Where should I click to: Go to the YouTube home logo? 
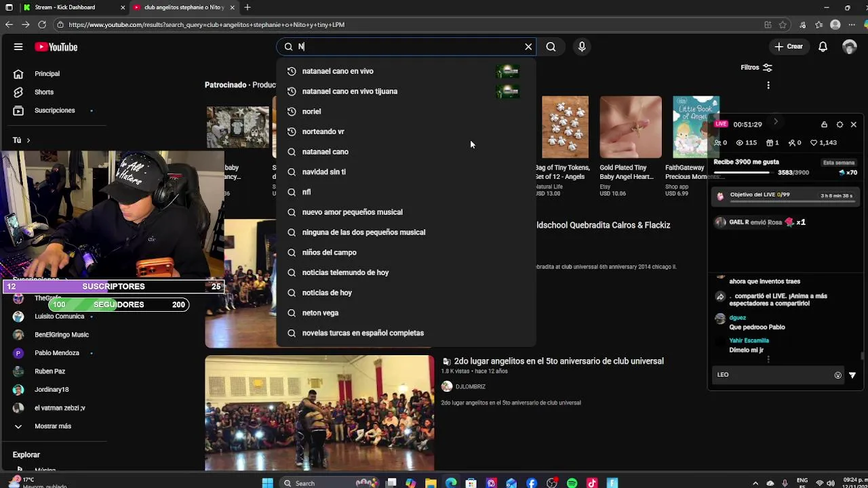(x=56, y=47)
